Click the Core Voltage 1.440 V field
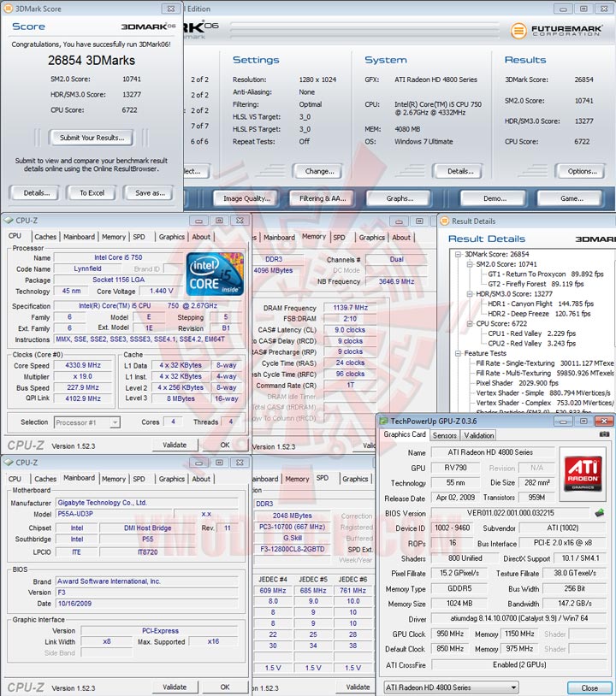 pos(161,291)
